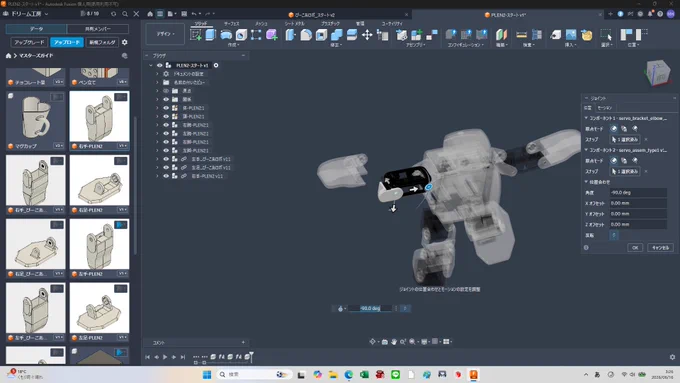Open timeline settings gear
Image resolution: width=680 pixels, height=383 pixels.
[x=672, y=357]
